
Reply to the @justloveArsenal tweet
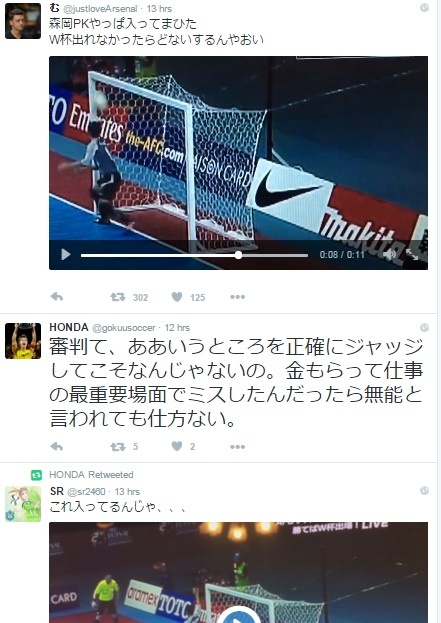click(x=57, y=297)
